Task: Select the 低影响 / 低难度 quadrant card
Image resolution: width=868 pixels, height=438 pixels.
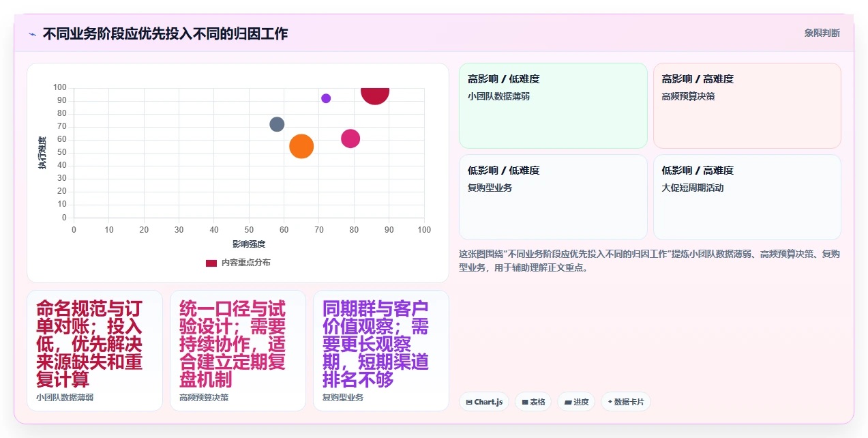Action: click(x=553, y=197)
